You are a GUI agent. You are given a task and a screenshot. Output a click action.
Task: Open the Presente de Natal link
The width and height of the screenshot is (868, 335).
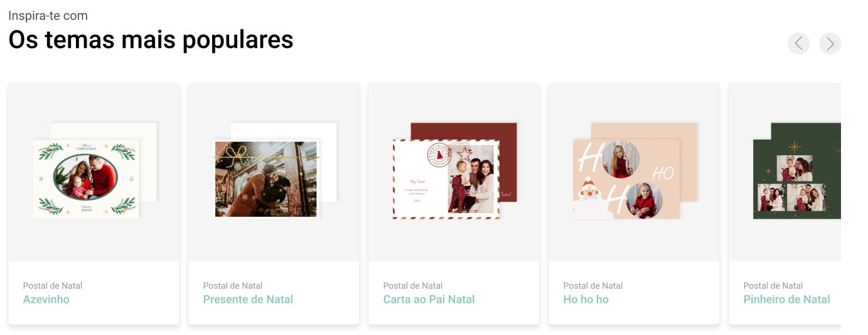248,299
